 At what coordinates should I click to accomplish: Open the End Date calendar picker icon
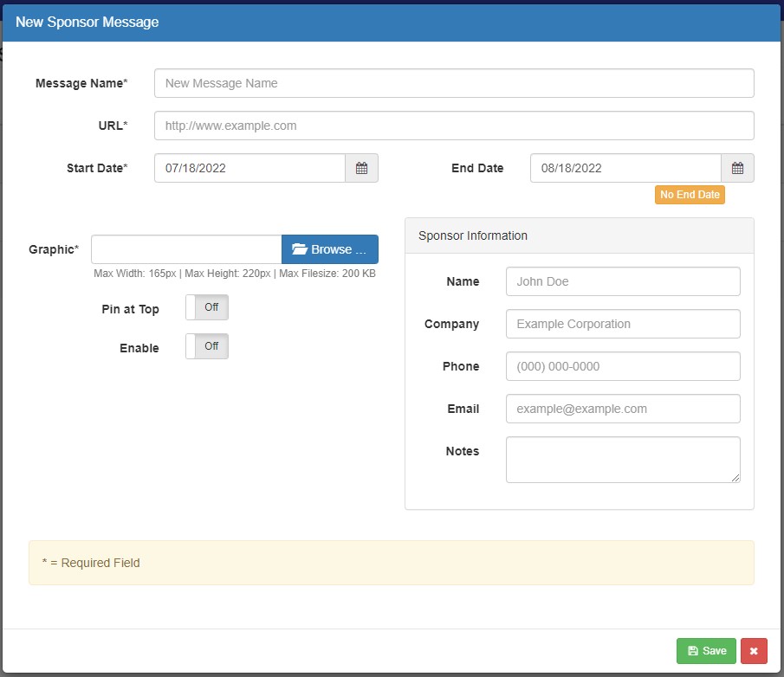pos(737,168)
